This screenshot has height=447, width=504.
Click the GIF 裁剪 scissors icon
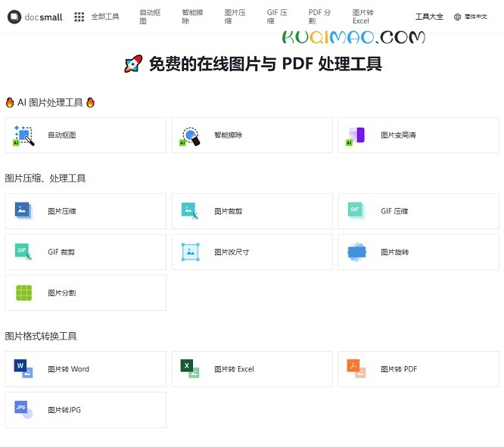tap(23, 252)
